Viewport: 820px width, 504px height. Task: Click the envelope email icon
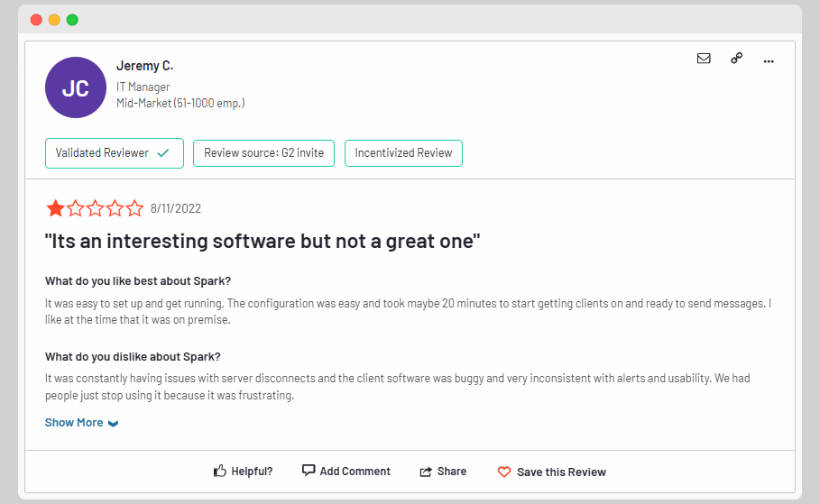pyautogui.click(x=704, y=58)
